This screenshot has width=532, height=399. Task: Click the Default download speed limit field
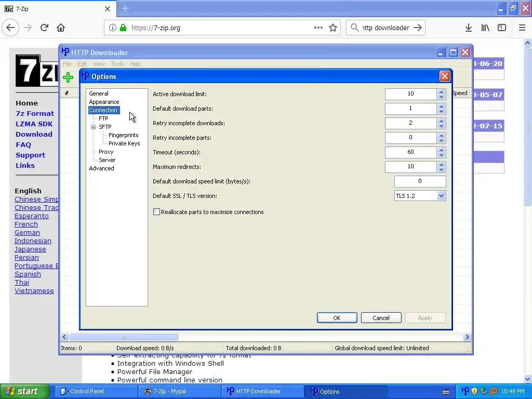pyautogui.click(x=420, y=181)
